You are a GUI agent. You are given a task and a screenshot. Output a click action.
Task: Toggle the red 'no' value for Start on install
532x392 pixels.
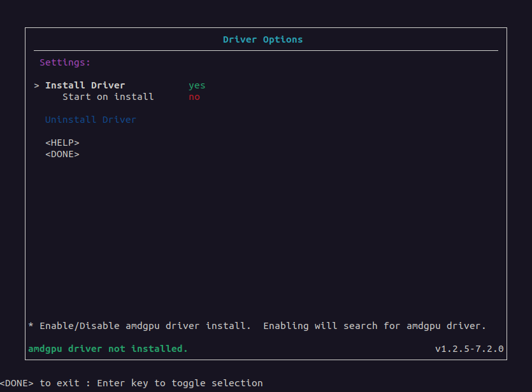point(194,97)
